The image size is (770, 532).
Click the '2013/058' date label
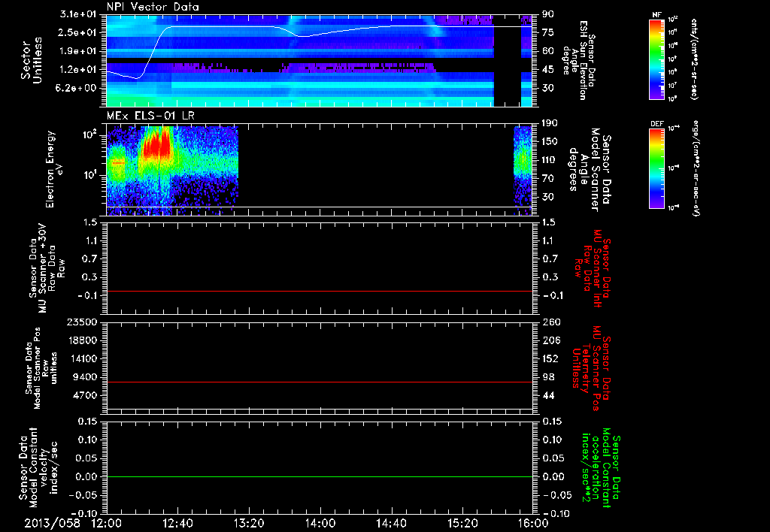pos(52,523)
